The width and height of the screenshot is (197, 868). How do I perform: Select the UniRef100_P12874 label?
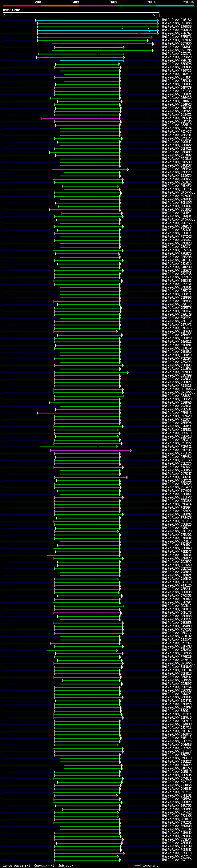(x=177, y=419)
